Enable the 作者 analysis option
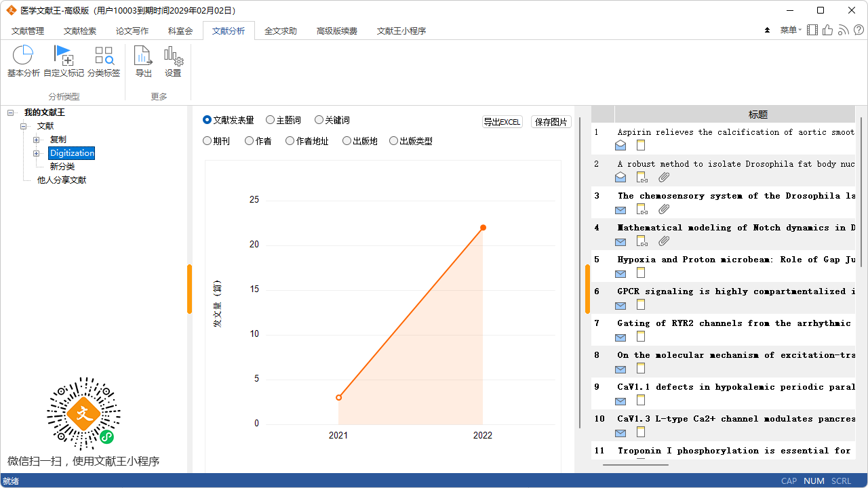This screenshot has width=868, height=488. click(x=248, y=140)
